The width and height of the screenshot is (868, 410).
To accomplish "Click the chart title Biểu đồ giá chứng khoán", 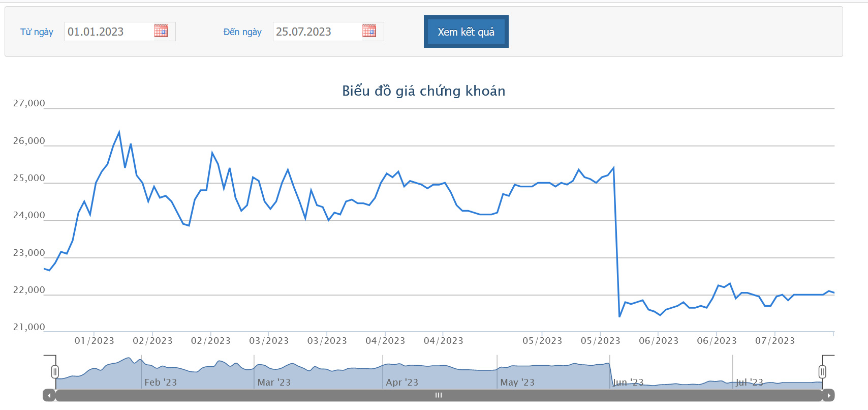I will tap(423, 91).
